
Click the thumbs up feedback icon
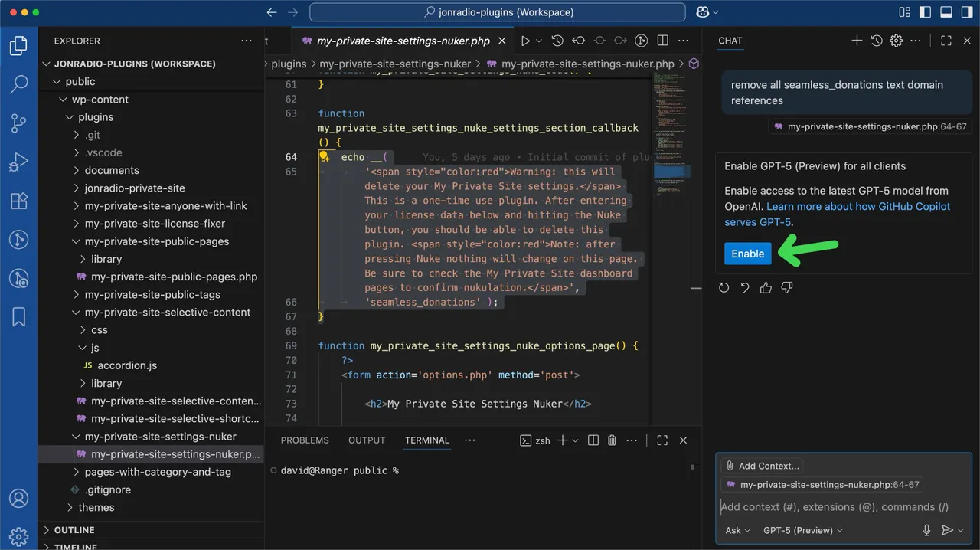click(x=766, y=288)
